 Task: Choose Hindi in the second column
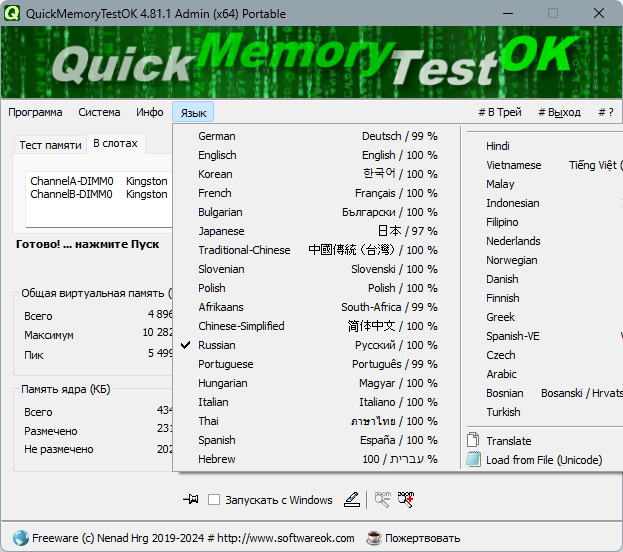click(544, 146)
